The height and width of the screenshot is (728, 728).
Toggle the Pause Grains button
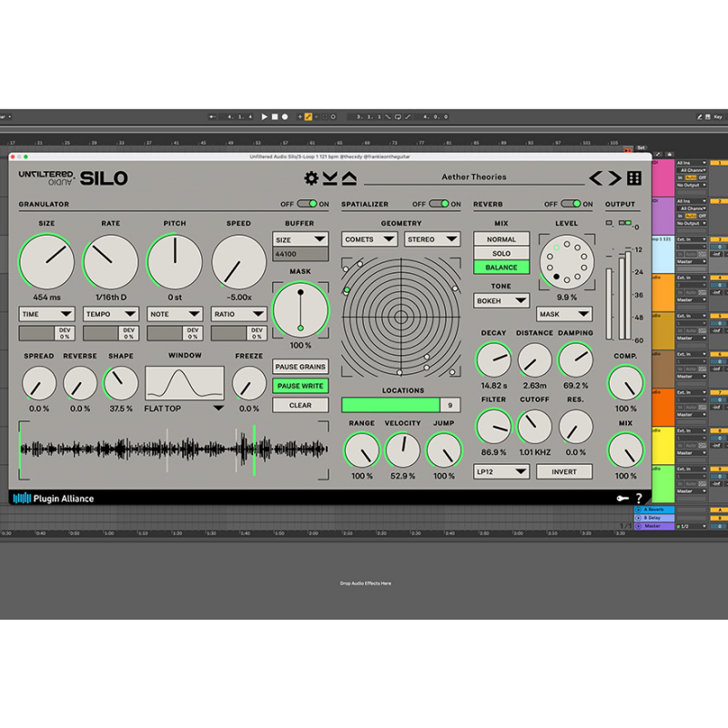[300, 367]
